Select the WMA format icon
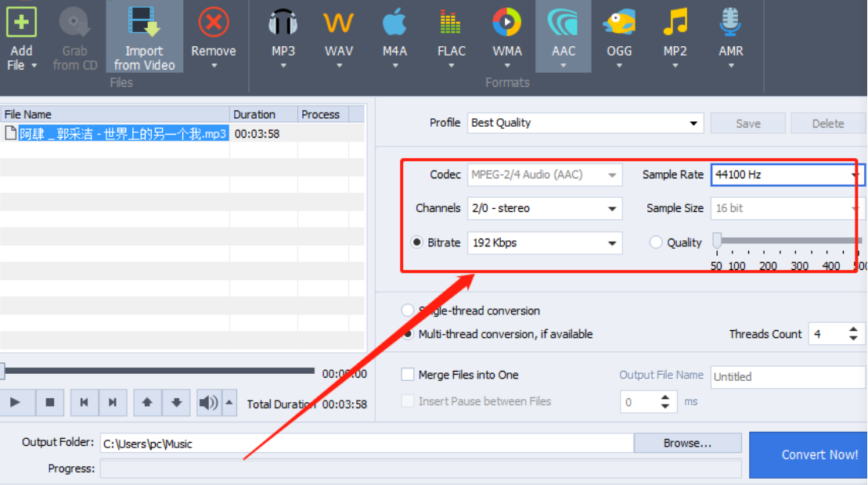The height and width of the screenshot is (485, 868). coord(506,23)
